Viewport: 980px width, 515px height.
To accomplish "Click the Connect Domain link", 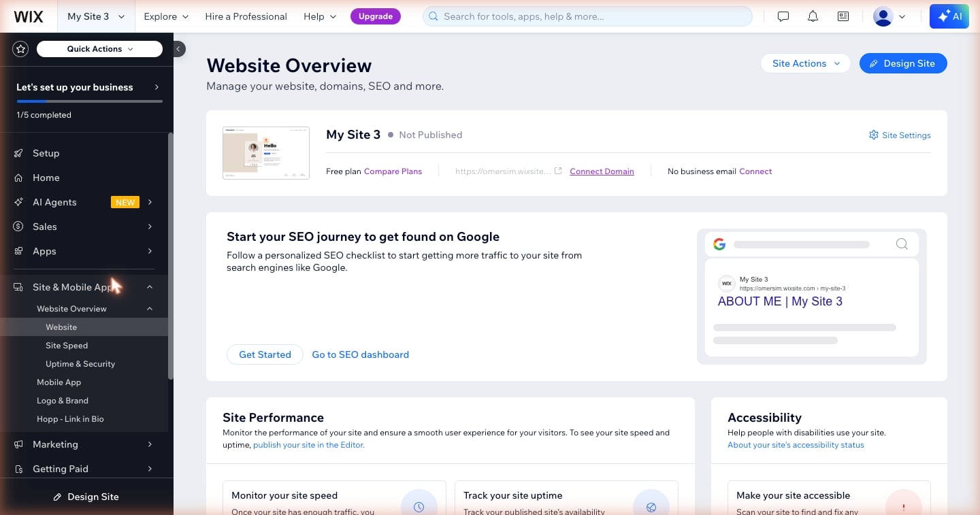I will (602, 171).
